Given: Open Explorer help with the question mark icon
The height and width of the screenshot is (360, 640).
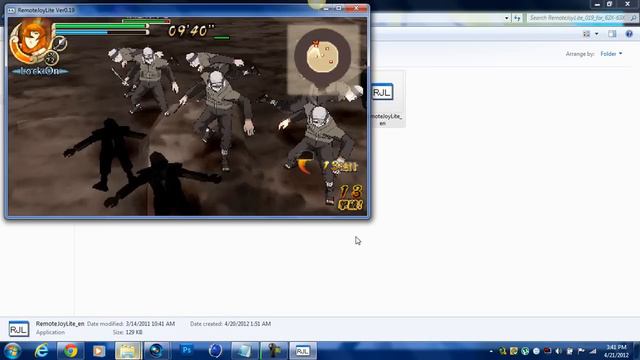Looking at the screenshot, I should coord(629,34).
